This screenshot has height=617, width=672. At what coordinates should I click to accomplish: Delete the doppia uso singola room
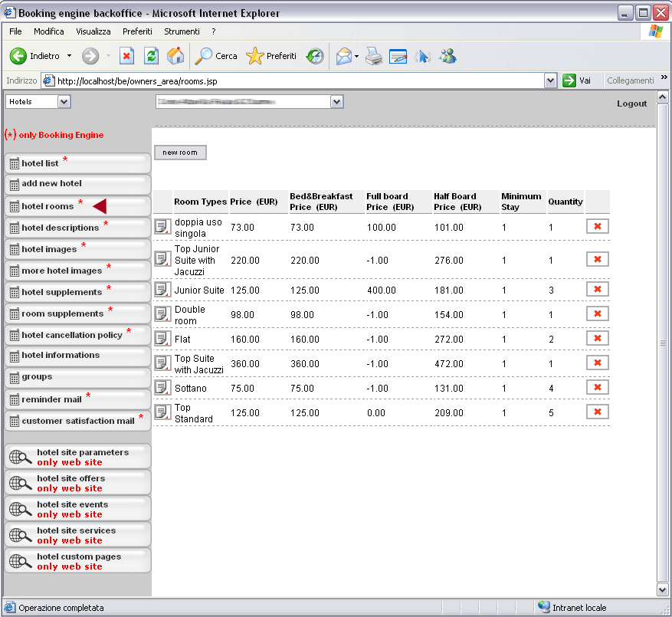point(597,226)
